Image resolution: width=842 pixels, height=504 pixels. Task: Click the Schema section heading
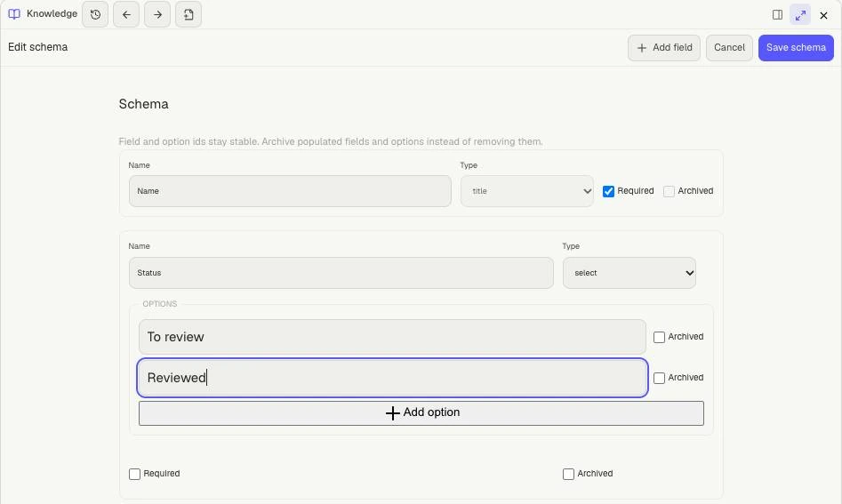pyautogui.click(x=143, y=104)
